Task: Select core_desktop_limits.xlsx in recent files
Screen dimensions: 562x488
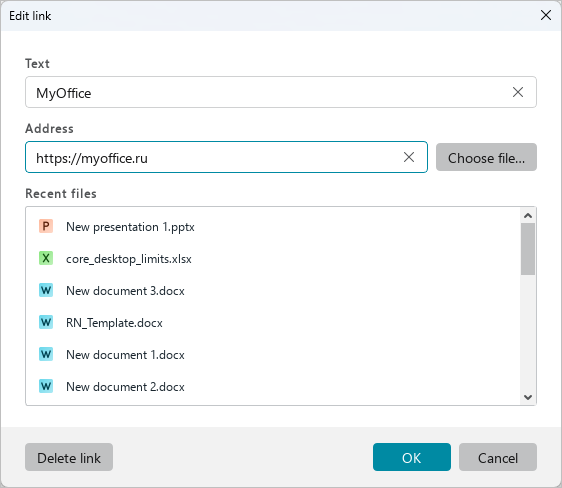Action: 273,258
